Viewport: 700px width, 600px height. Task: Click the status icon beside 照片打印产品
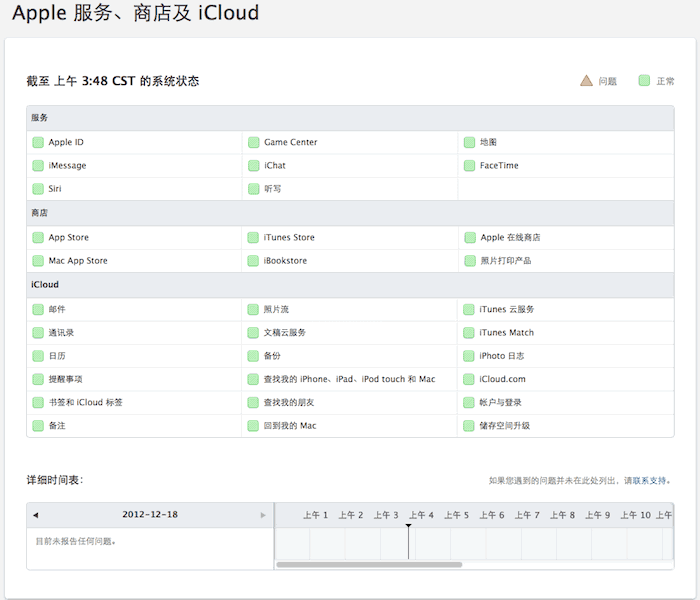(x=470, y=261)
